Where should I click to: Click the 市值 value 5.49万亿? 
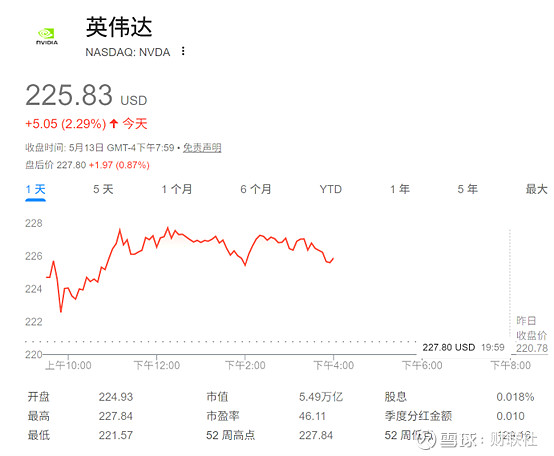[321, 397]
